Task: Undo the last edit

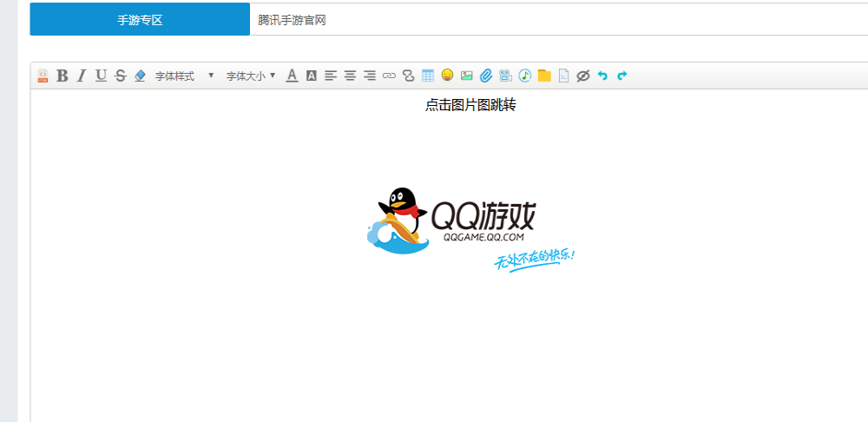Action: point(603,76)
